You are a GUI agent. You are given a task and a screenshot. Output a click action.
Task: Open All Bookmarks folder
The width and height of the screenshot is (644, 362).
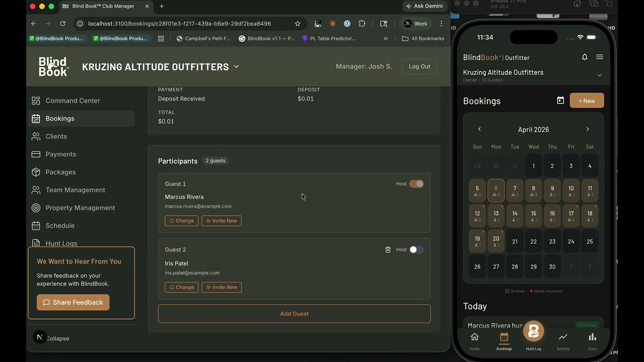tap(423, 38)
